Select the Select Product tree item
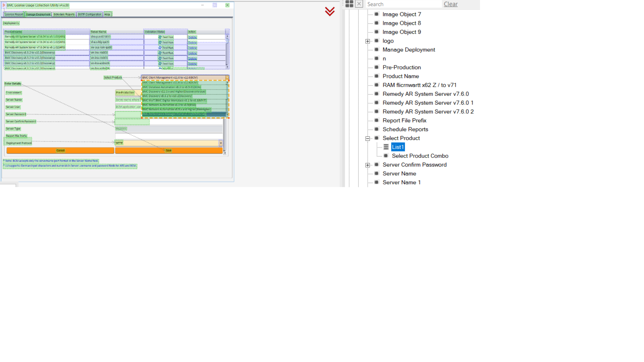Screen dimensions: 644x362 click(401, 138)
